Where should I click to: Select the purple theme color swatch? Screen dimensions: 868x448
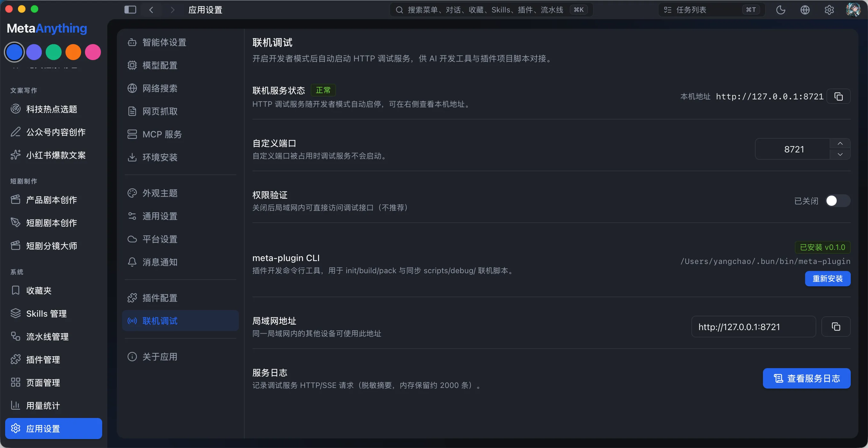[x=34, y=52]
